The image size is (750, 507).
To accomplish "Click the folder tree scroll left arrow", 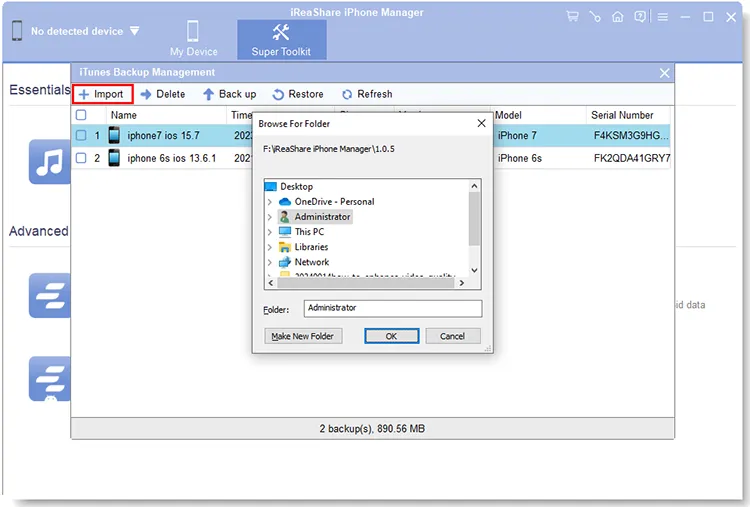I will coord(271,283).
